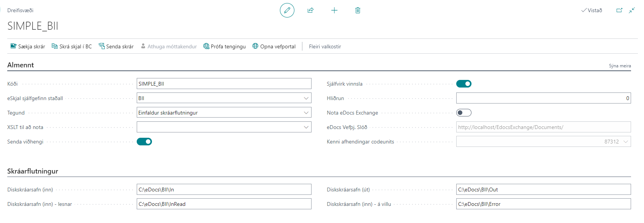Test connection with Prófa tengingu
Viewport: 644px width, 223px height.
tap(224, 46)
